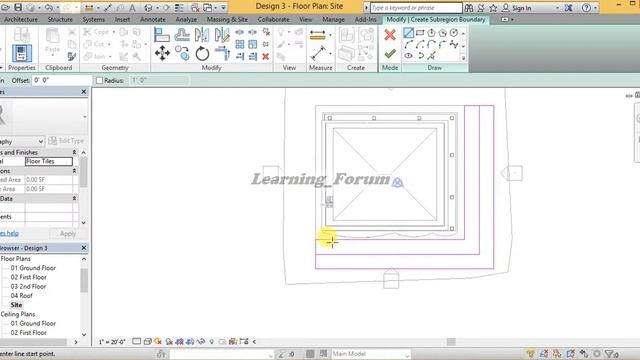Select the Start-End-Radius Arc tool

click(409, 44)
